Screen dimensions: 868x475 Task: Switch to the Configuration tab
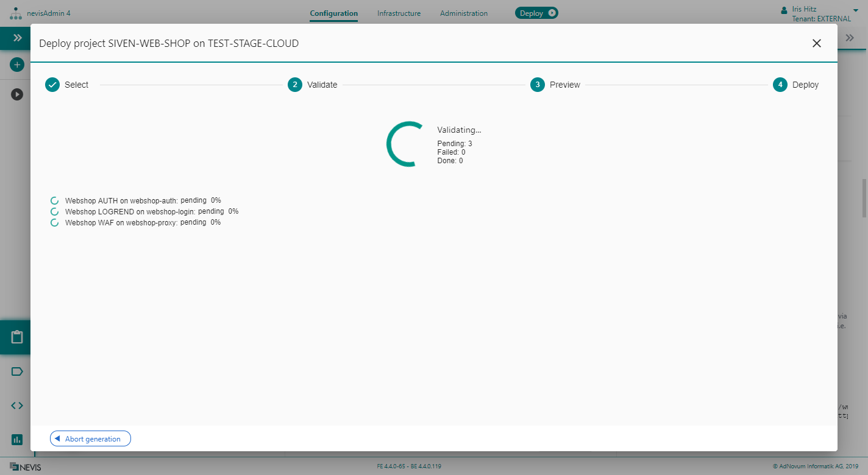(x=333, y=13)
